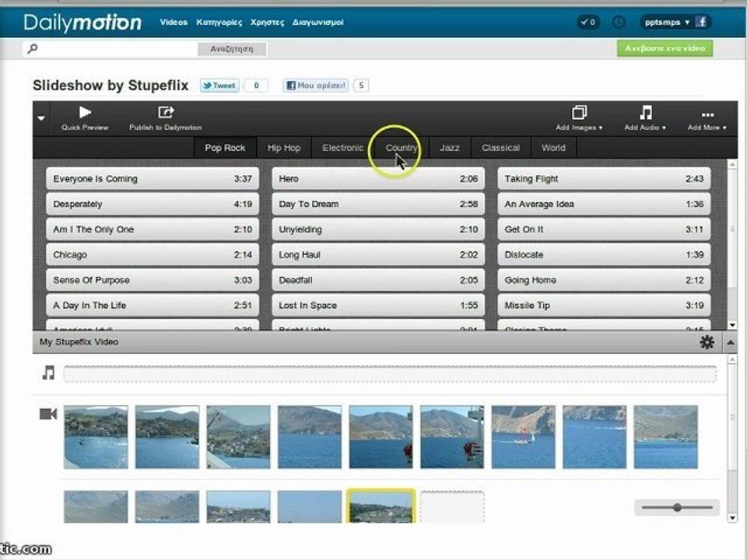
Task: Choose the song A Day In The Life
Action: click(153, 305)
